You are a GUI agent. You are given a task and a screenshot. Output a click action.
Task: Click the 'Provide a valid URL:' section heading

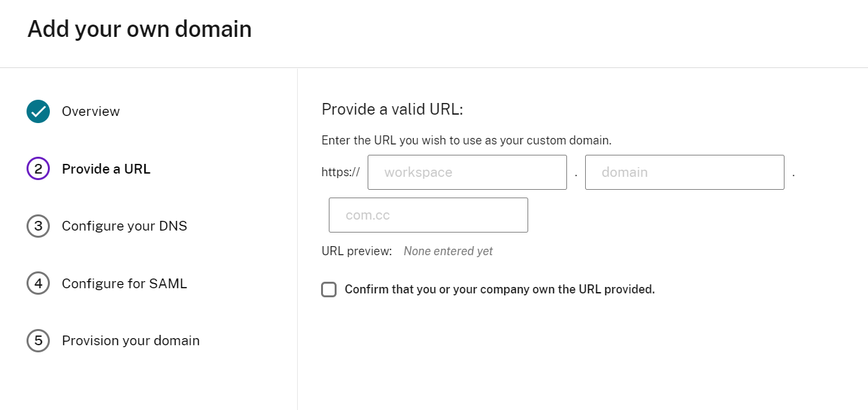point(392,109)
